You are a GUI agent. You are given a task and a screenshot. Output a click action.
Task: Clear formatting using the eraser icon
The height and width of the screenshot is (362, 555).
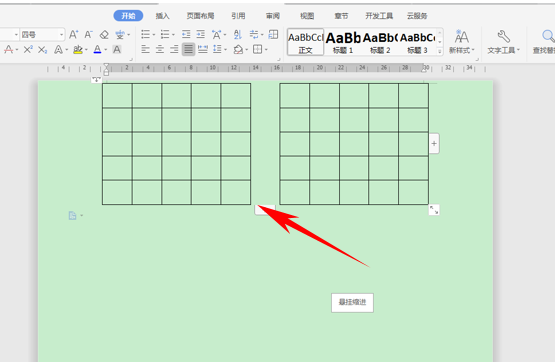coord(104,35)
